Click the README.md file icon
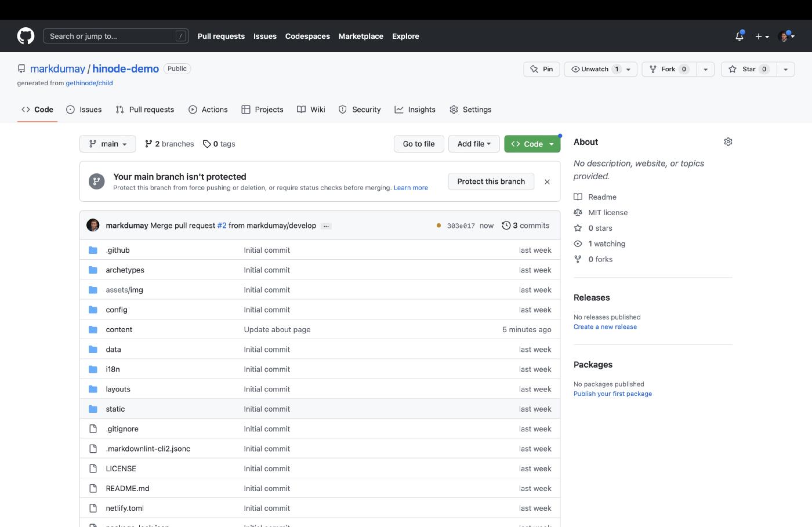812x527 pixels. tap(93, 488)
